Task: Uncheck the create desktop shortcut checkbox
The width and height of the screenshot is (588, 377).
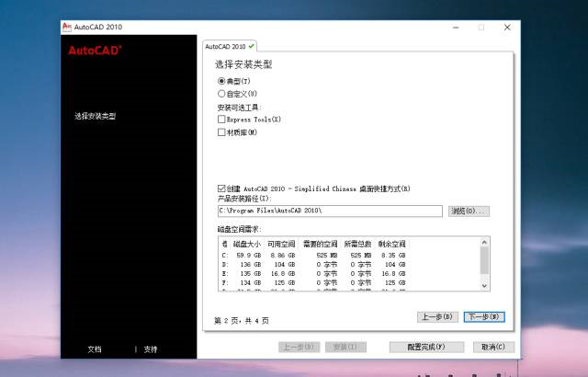Action: (221, 188)
